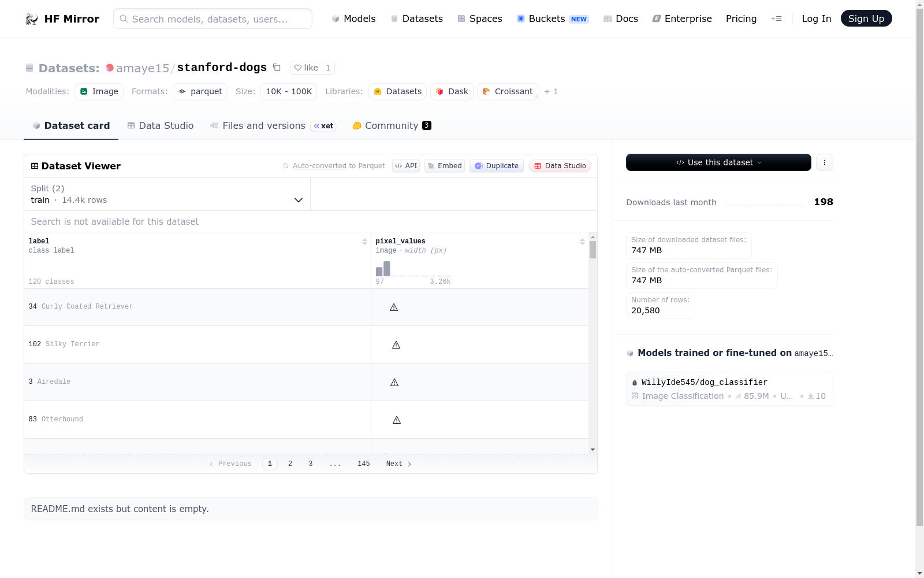Open Buckets NEW in the navigation
The width and height of the screenshot is (924, 578).
[x=553, y=18]
